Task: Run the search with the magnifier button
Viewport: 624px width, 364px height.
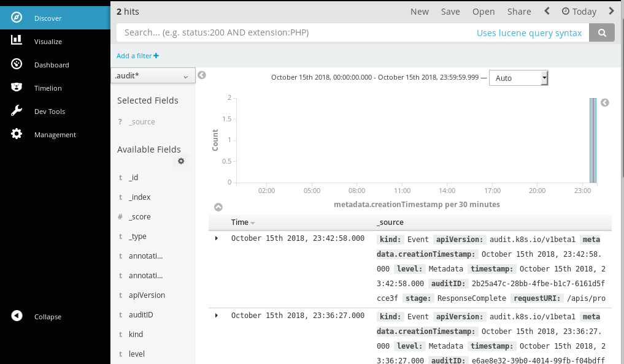Action: [601, 32]
